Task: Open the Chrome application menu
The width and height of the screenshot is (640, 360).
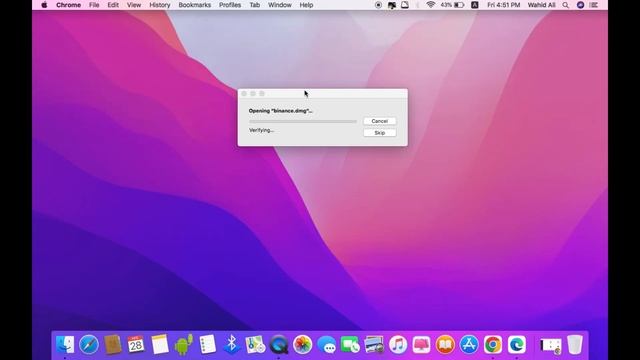Action: (x=68, y=5)
